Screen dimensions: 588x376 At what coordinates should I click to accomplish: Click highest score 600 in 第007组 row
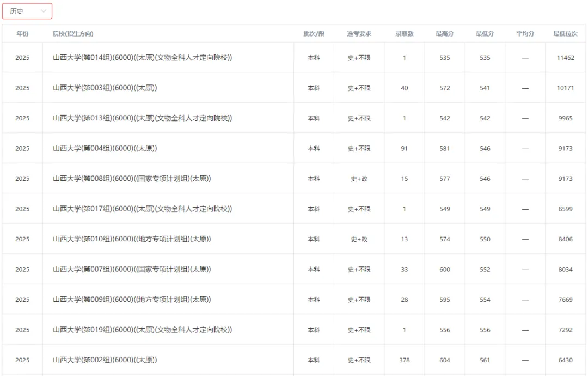[445, 269]
